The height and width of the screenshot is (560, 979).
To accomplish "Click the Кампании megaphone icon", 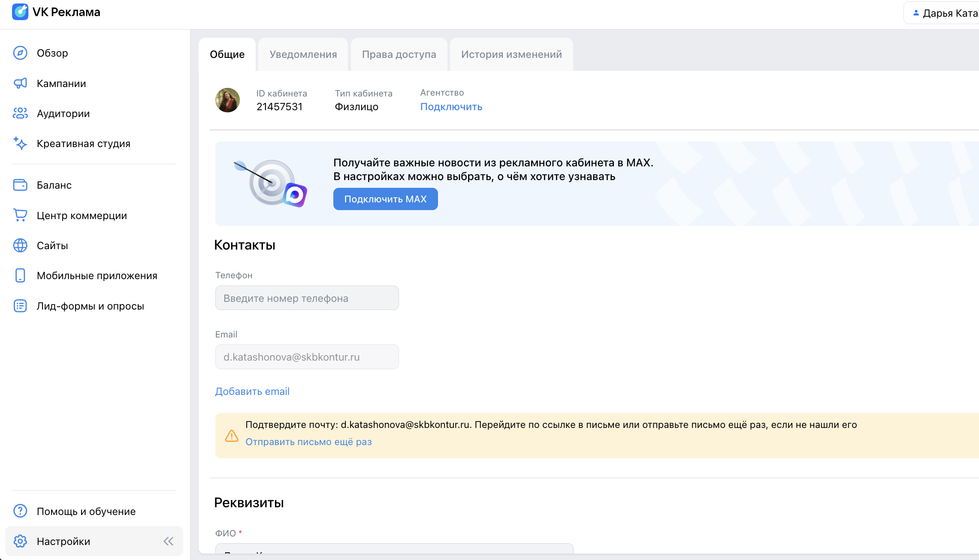I will [x=20, y=83].
